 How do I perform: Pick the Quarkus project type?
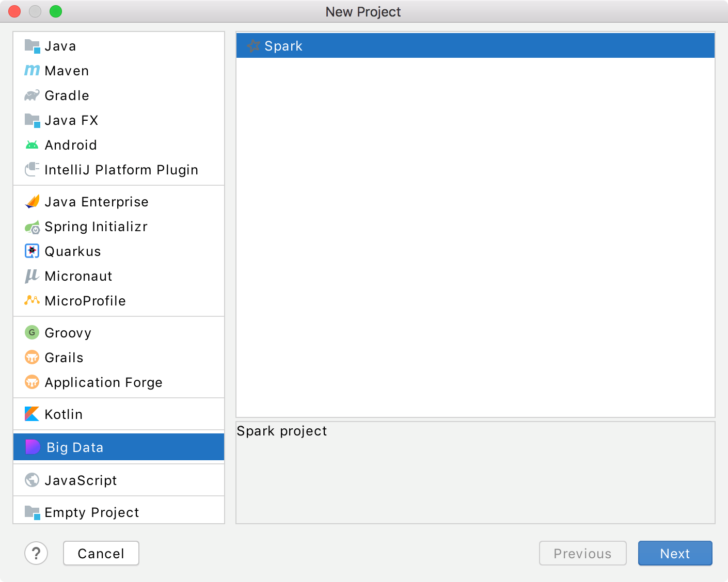pos(119,251)
